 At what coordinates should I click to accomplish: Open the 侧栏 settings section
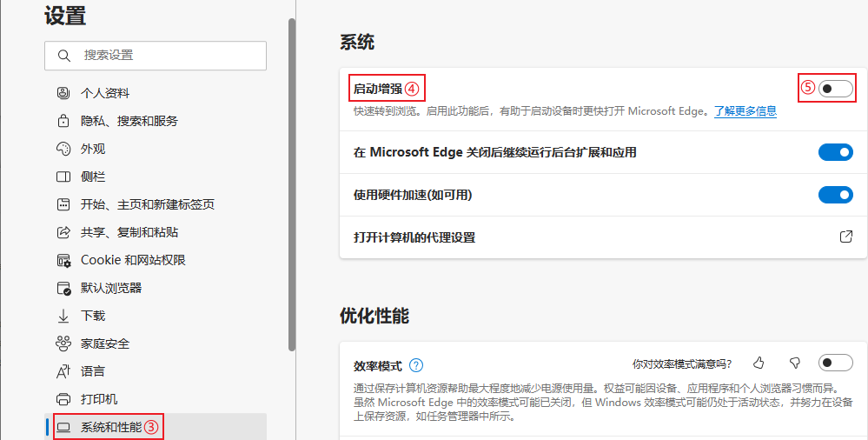click(92, 177)
